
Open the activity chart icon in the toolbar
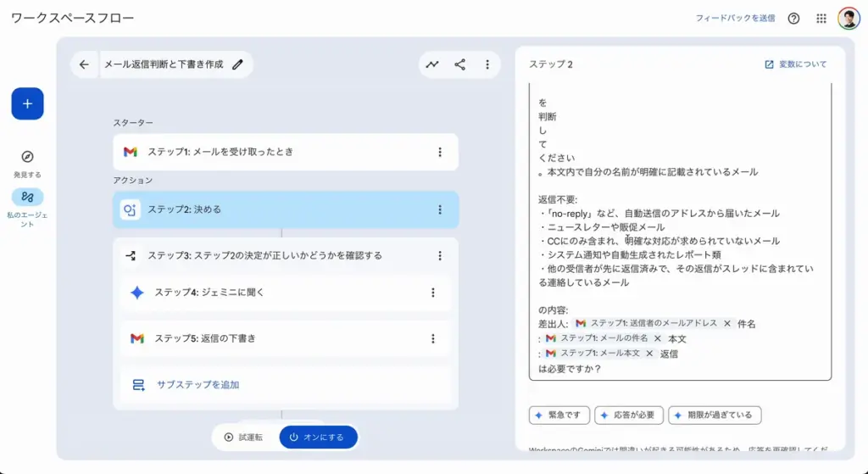pos(432,64)
